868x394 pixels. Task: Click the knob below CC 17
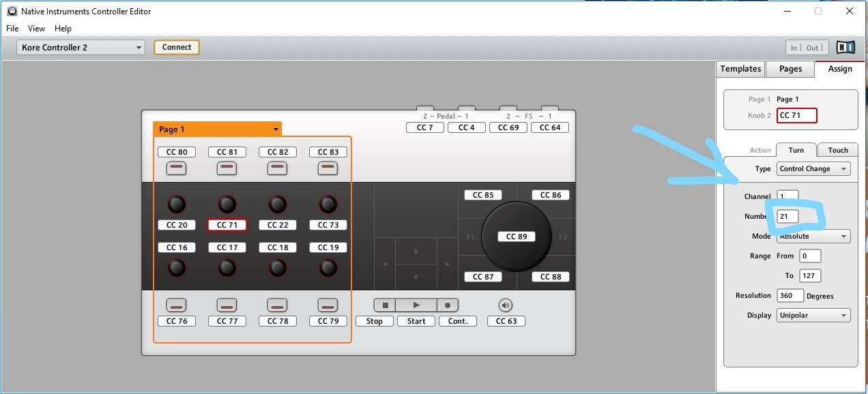coord(227,268)
